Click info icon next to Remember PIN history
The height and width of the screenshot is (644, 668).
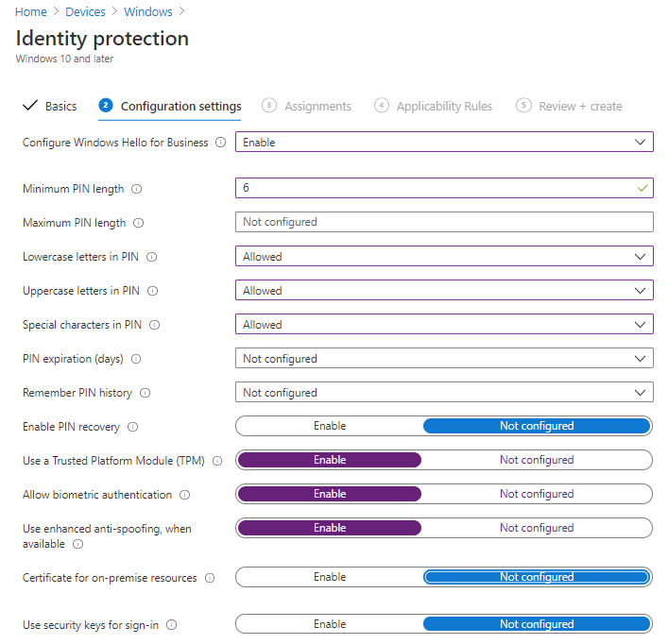tap(145, 393)
